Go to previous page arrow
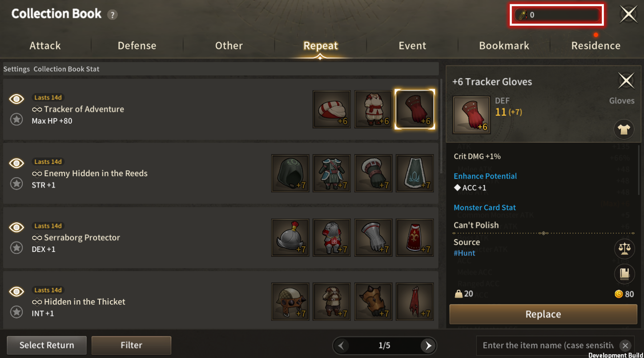 341,346
